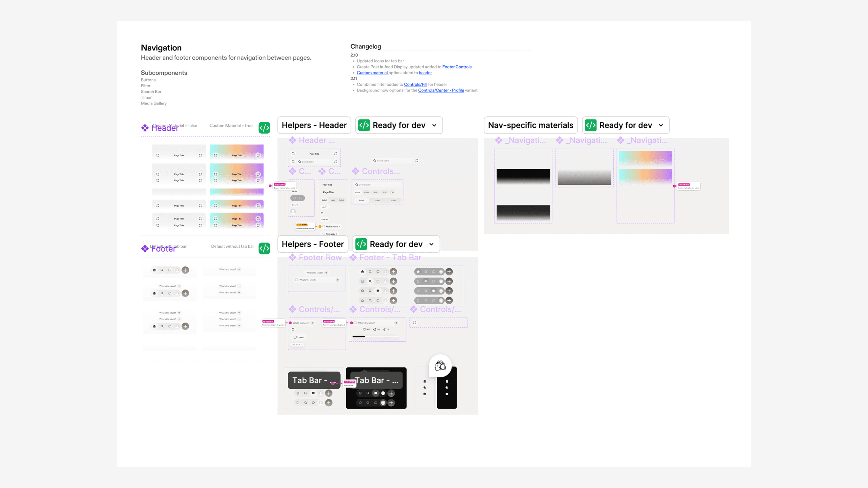
Task: Select the Helpers - Header section label
Action: [x=314, y=125]
